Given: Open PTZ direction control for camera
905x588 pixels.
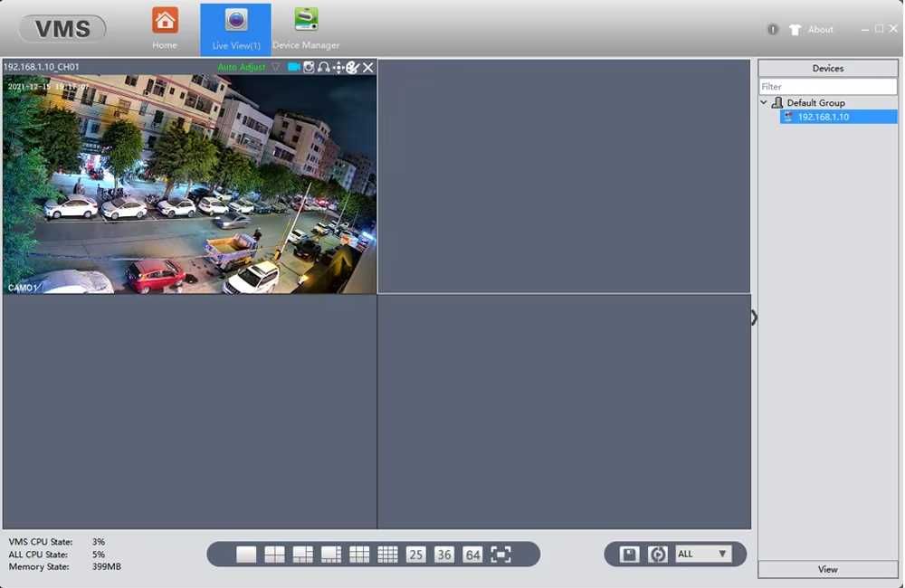Looking at the screenshot, I should (x=338, y=67).
